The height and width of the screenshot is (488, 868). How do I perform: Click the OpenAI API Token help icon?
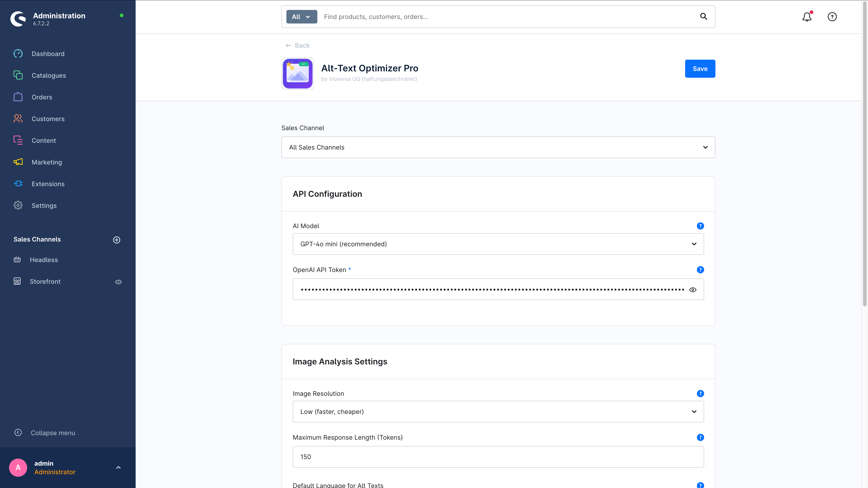tap(700, 270)
